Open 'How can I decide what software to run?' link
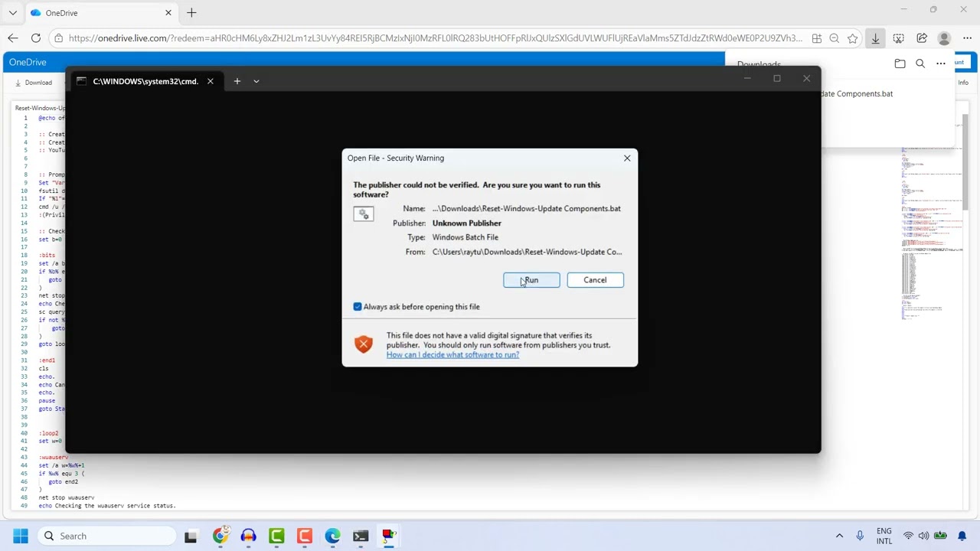The height and width of the screenshot is (551, 980). [x=452, y=355]
